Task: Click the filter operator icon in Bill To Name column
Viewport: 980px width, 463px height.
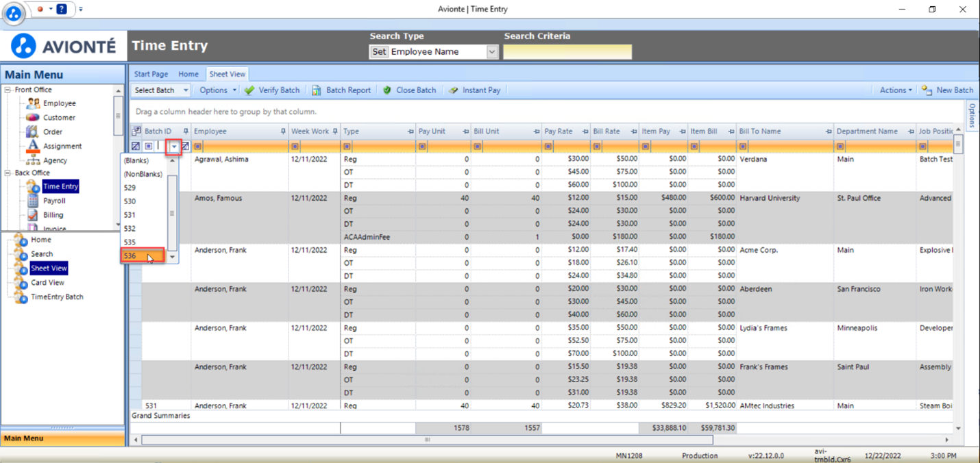Action: pyautogui.click(x=743, y=147)
